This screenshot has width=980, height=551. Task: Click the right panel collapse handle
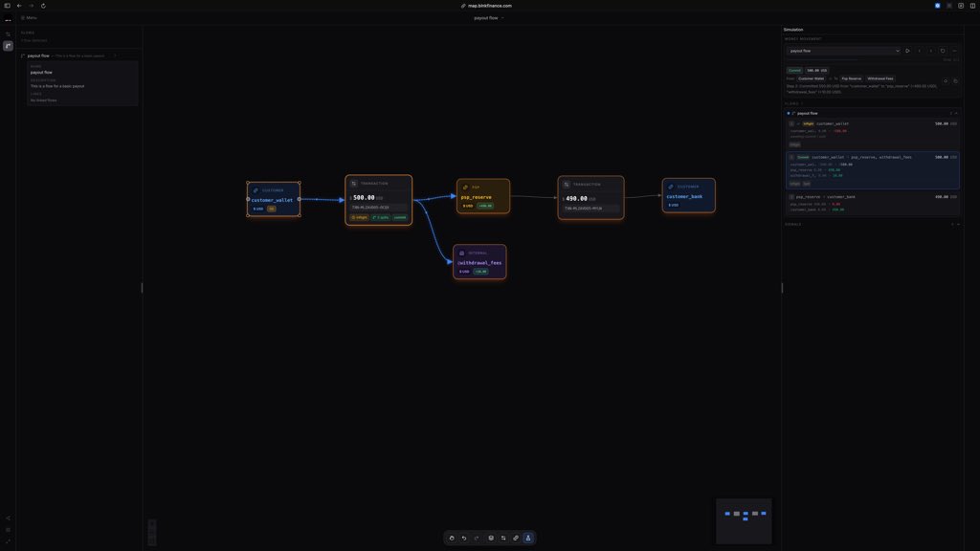pos(782,287)
